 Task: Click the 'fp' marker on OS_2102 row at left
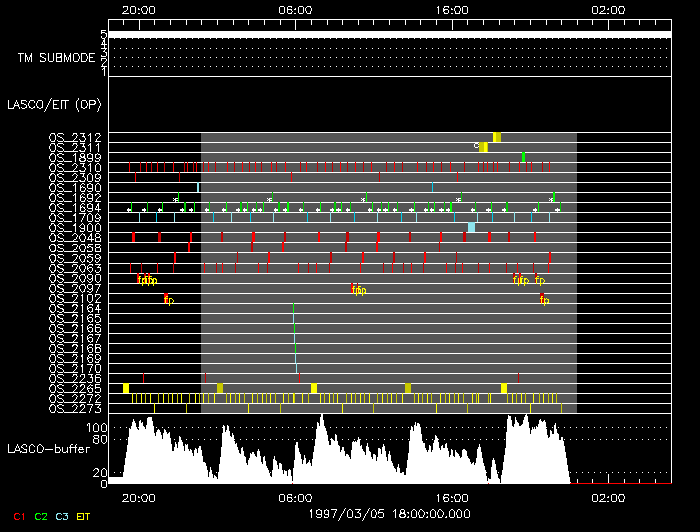tap(169, 300)
